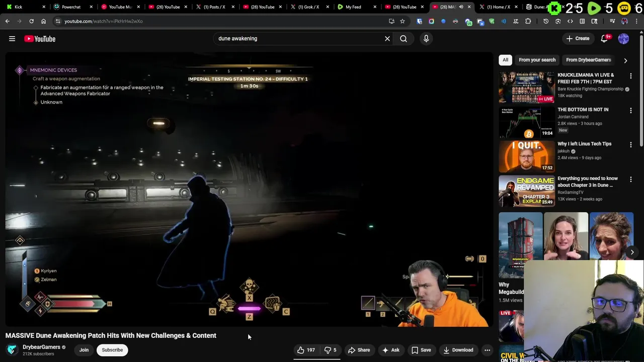The width and height of the screenshot is (644, 362).
Task: Open more actions below the video
Action: point(487,350)
